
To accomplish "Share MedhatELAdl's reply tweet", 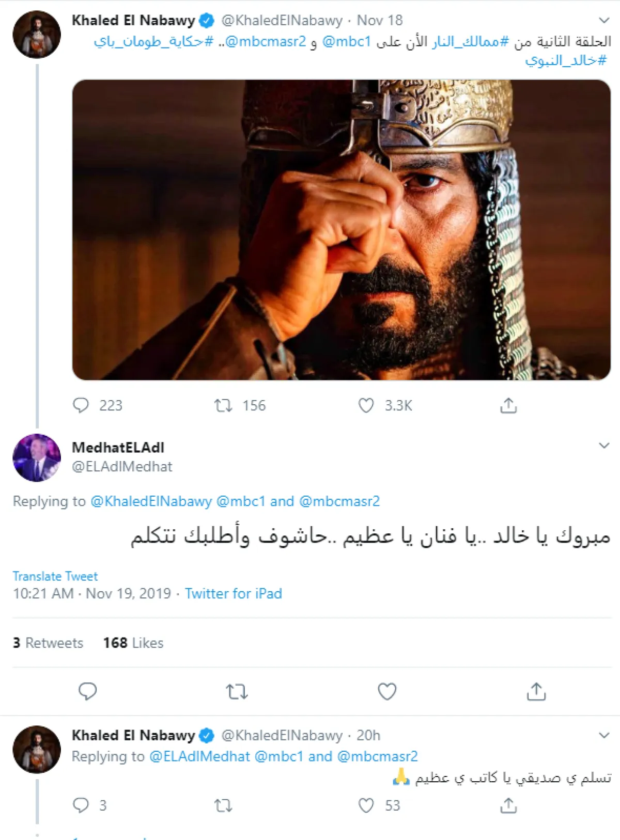I will pos(536,691).
